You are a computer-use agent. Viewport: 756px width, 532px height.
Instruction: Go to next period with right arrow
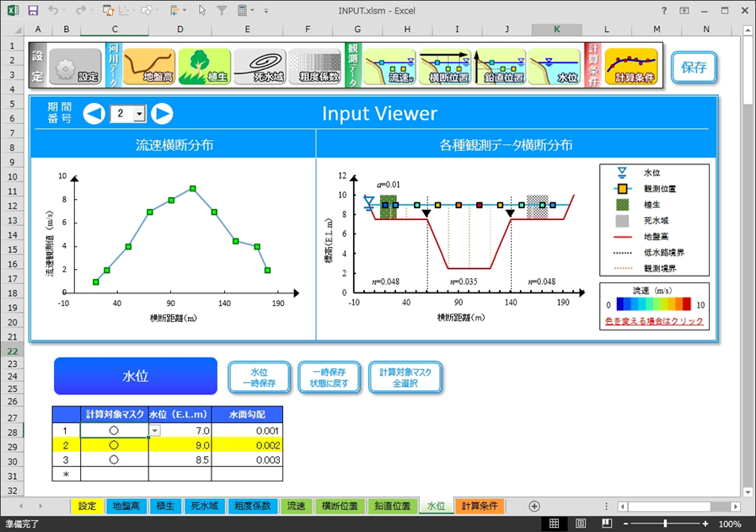(162, 114)
